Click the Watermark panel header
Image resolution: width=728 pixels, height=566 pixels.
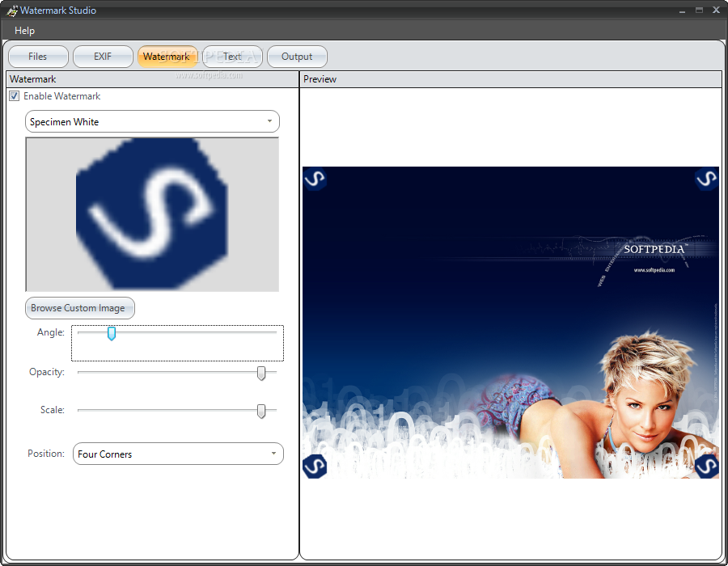tap(152, 79)
